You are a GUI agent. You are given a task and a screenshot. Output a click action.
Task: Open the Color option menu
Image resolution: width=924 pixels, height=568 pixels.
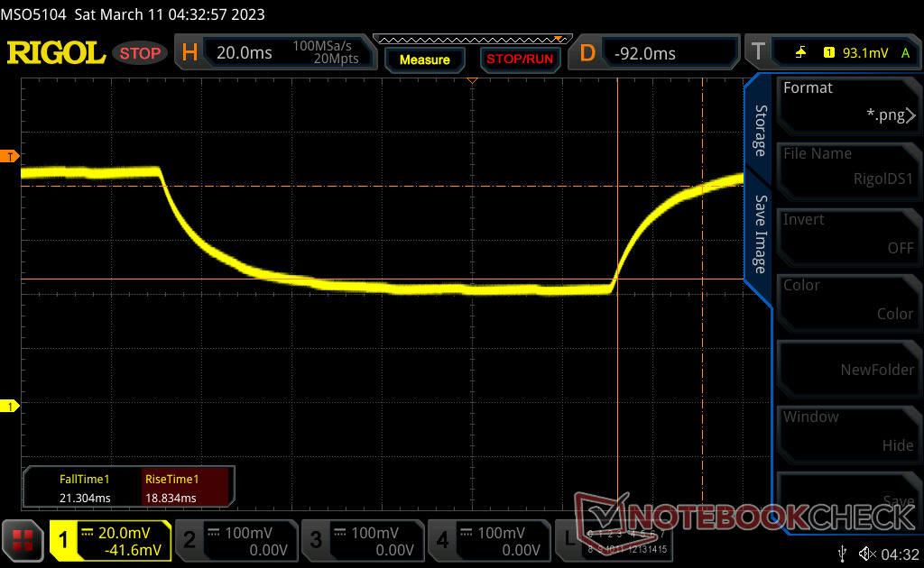847,299
